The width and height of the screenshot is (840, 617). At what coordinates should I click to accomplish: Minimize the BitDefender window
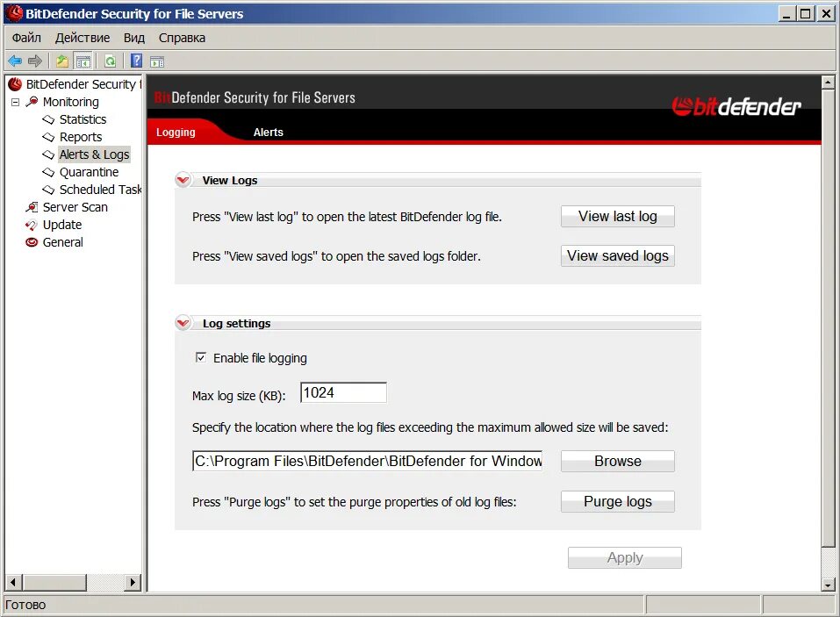tap(786, 14)
